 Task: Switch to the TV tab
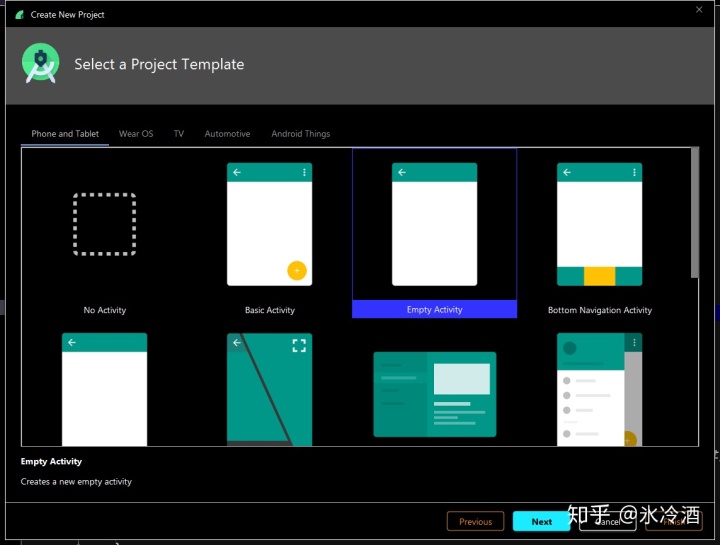(179, 134)
